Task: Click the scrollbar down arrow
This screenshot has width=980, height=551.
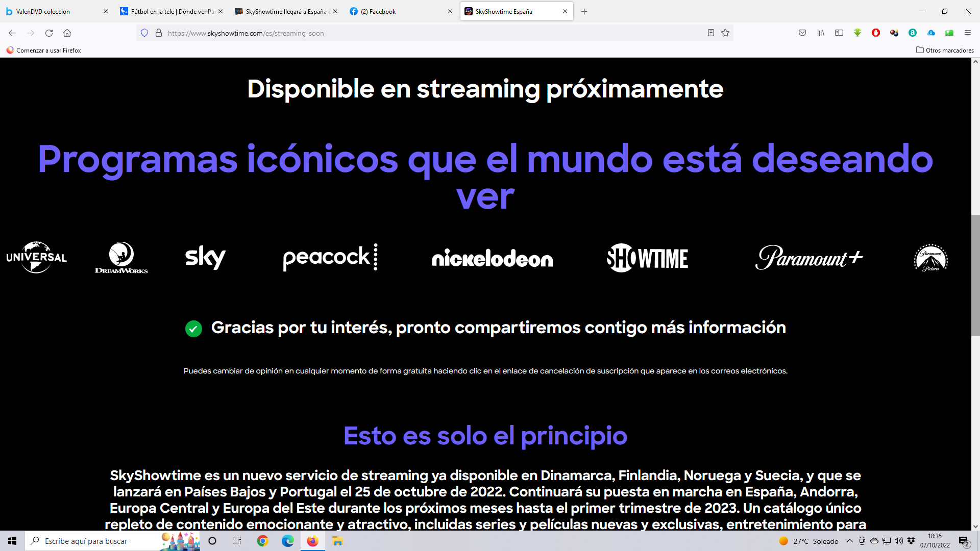Action: point(975,527)
